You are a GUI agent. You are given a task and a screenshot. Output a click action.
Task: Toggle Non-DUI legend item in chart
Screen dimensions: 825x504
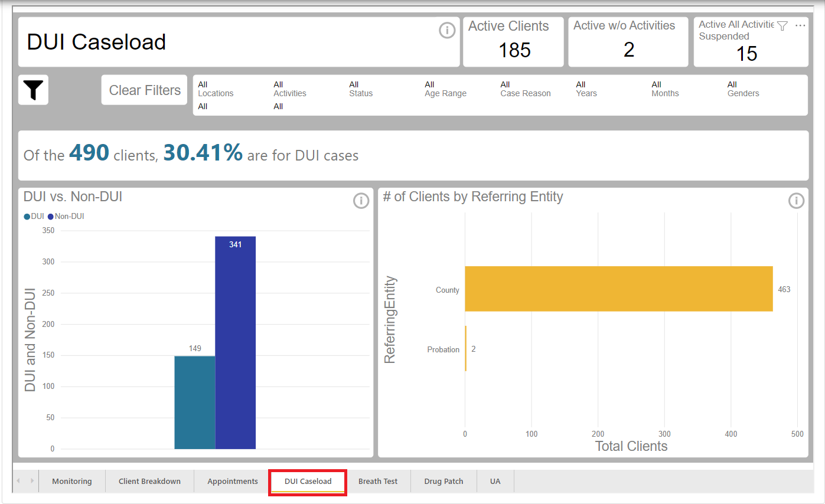coord(66,217)
